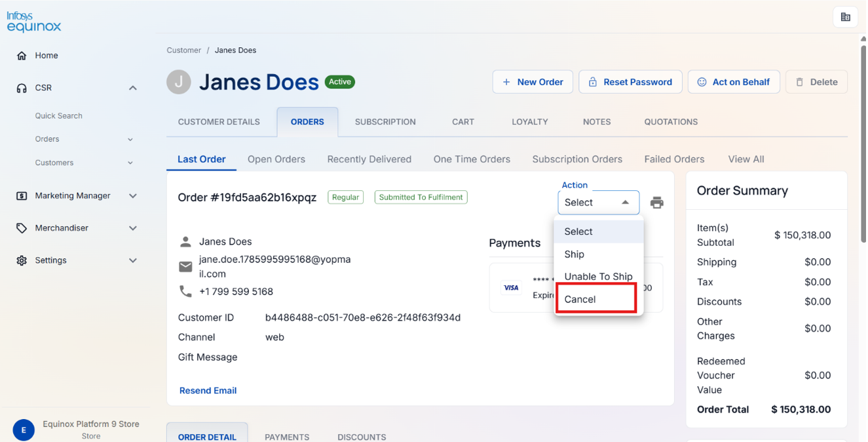Open the Order Detail tab

tap(207, 434)
